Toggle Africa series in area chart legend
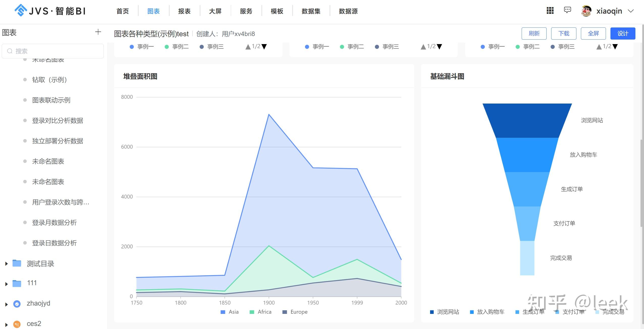644x329 pixels. pyautogui.click(x=261, y=312)
